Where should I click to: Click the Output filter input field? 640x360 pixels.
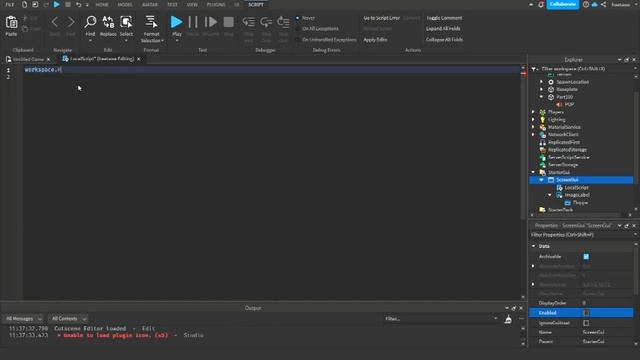tap(441, 319)
